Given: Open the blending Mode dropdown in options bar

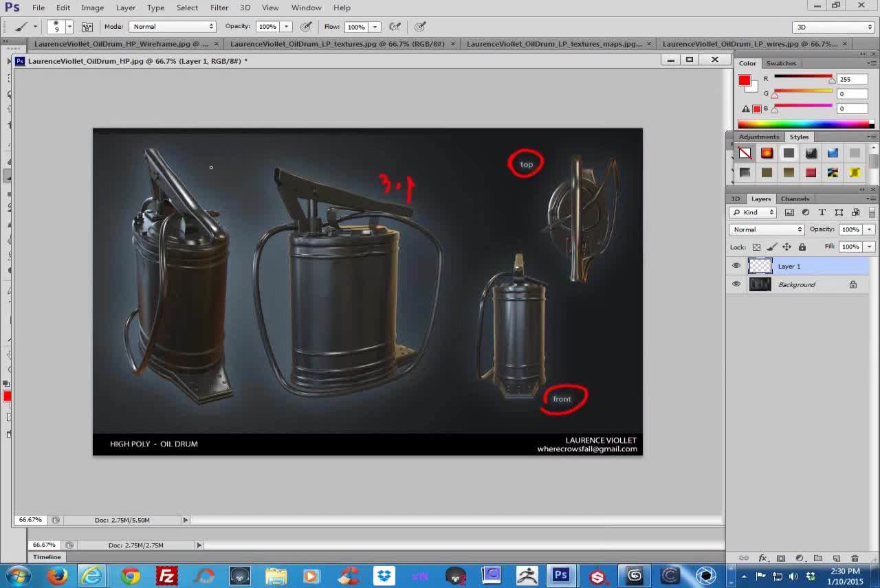Looking at the screenshot, I should coord(172,27).
